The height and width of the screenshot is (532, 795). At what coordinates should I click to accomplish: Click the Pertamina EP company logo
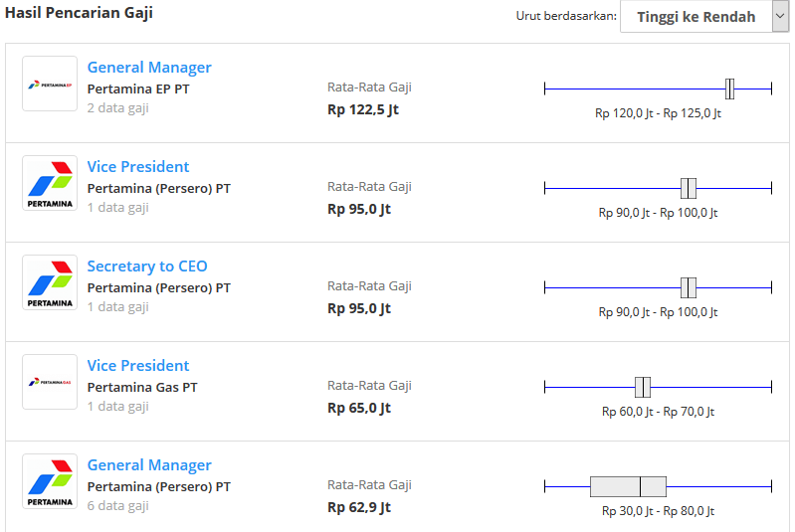pos(50,84)
